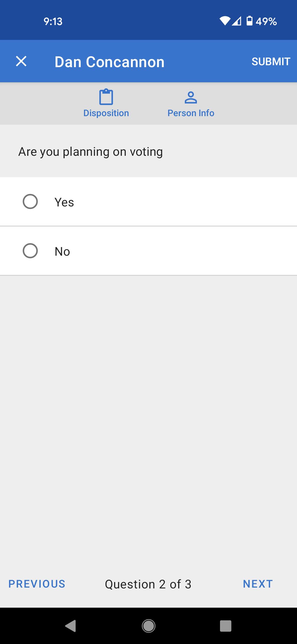Tap the Android back navigation icon
The image size is (297, 644).
(71, 626)
